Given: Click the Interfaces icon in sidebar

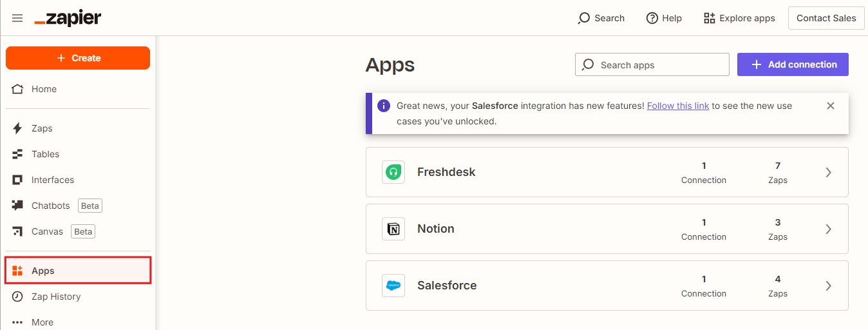Looking at the screenshot, I should pos(17,180).
